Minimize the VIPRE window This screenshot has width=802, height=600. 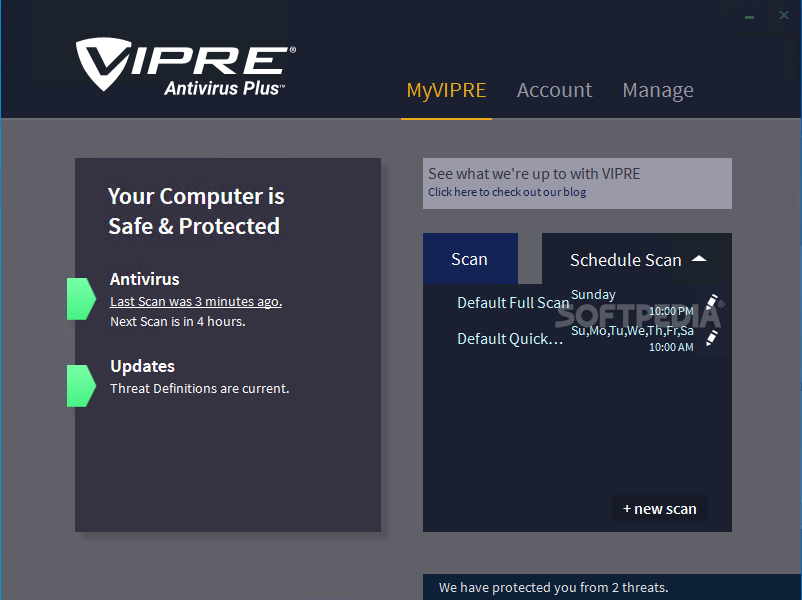point(749,16)
